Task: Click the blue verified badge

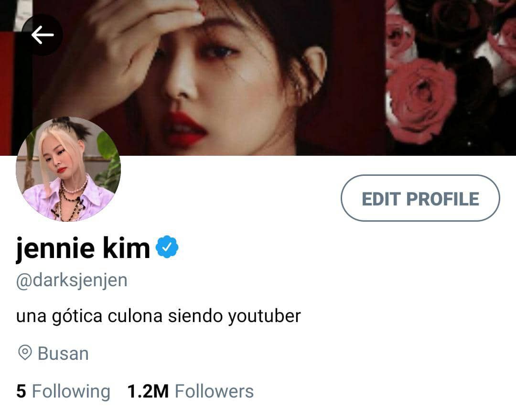Action: (x=167, y=247)
